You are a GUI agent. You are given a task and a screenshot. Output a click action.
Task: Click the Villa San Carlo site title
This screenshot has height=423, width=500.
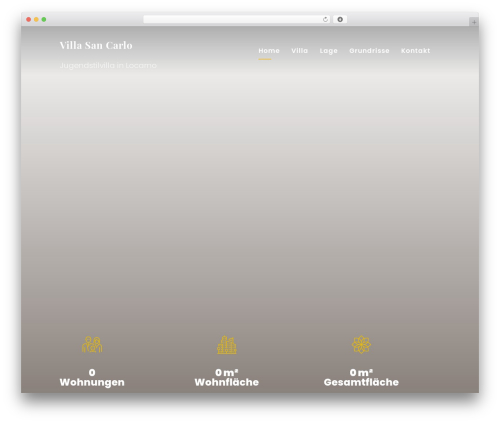96,45
